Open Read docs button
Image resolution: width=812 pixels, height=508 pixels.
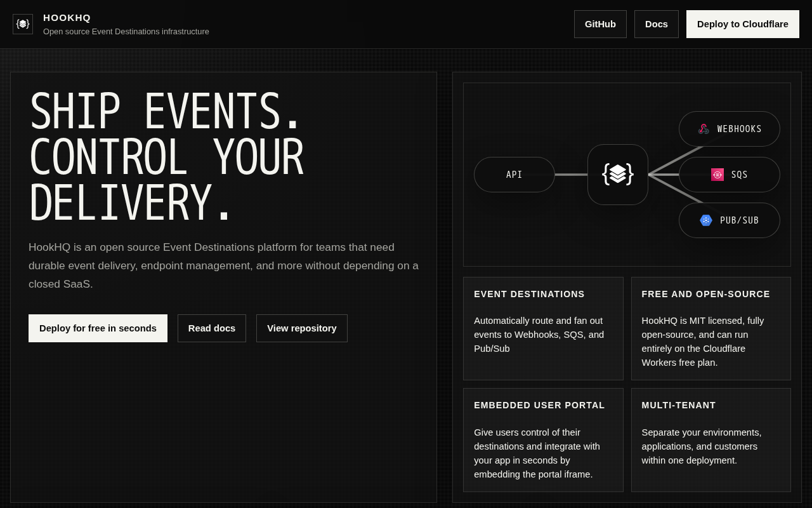[x=212, y=328]
